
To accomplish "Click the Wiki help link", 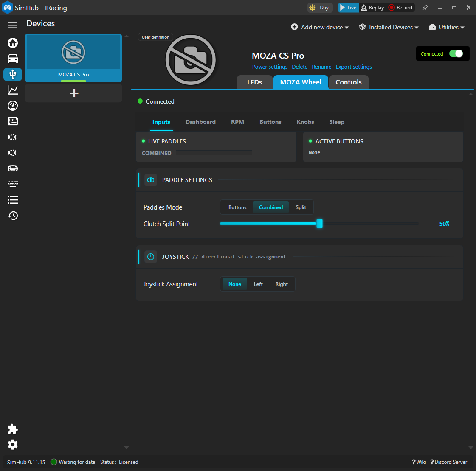I will pyautogui.click(x=419, y=462).
